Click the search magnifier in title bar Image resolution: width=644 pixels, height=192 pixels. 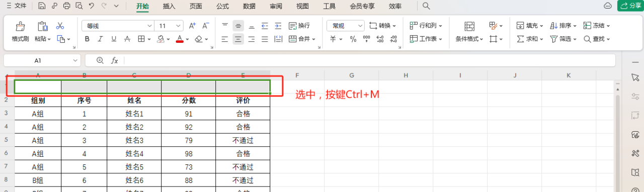pyautogui.click(x=426, y=6)
